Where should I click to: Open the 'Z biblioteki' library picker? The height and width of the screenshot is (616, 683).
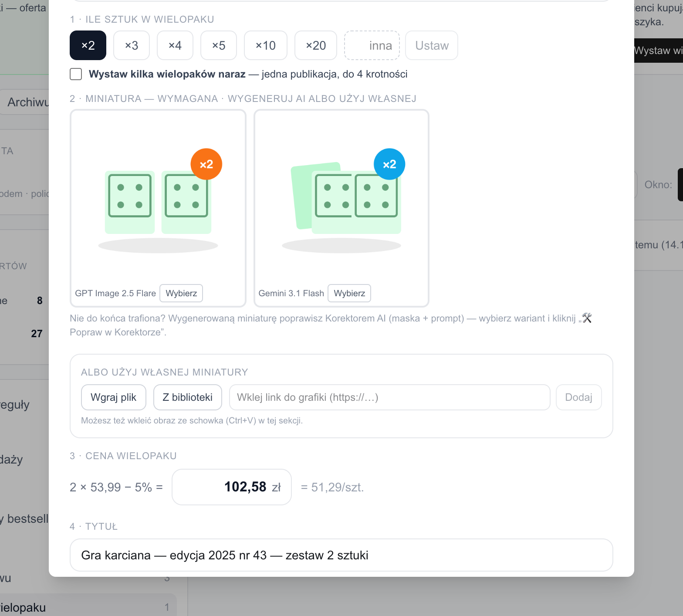[188, 397]
